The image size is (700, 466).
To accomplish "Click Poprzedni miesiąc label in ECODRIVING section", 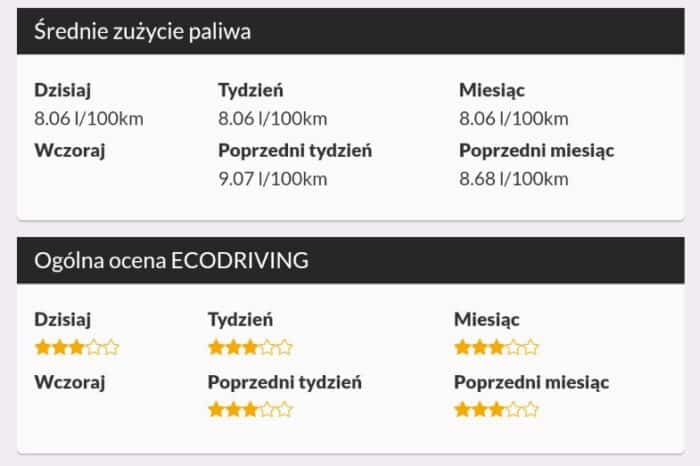I will 531,382.
